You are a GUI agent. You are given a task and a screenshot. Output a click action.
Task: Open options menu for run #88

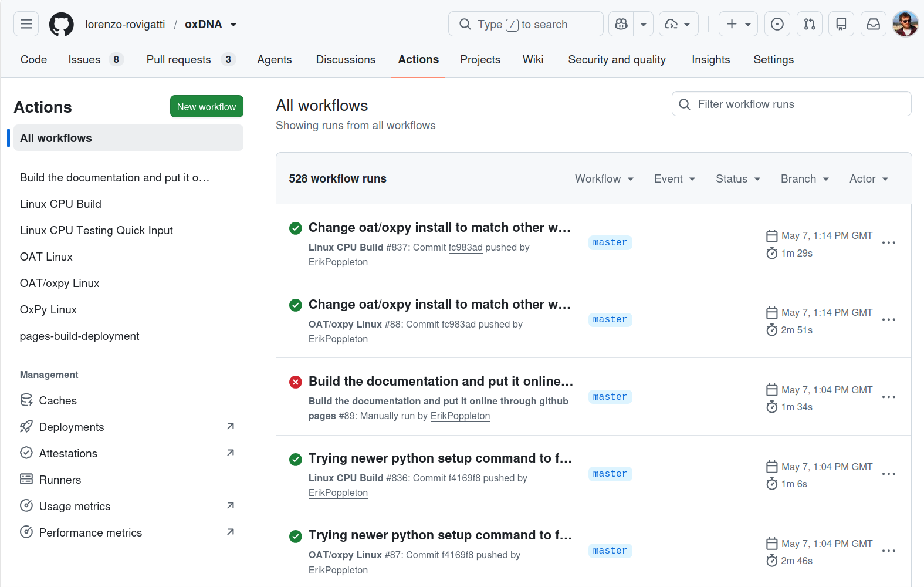pyautogui.click(x=889, y=319)
